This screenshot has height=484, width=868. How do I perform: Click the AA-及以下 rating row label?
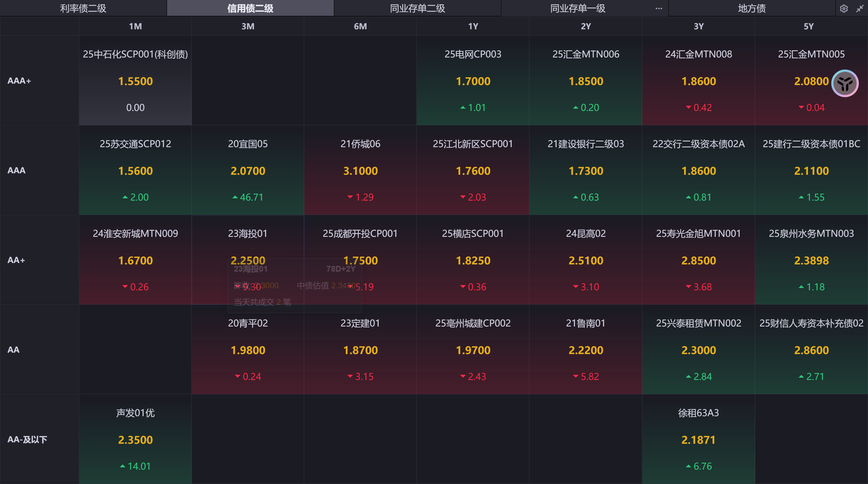click(x=27, y=439)
